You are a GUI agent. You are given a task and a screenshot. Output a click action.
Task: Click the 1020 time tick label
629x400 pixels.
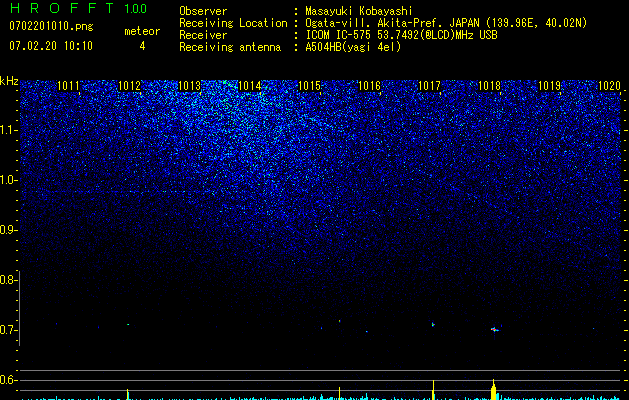609,86
